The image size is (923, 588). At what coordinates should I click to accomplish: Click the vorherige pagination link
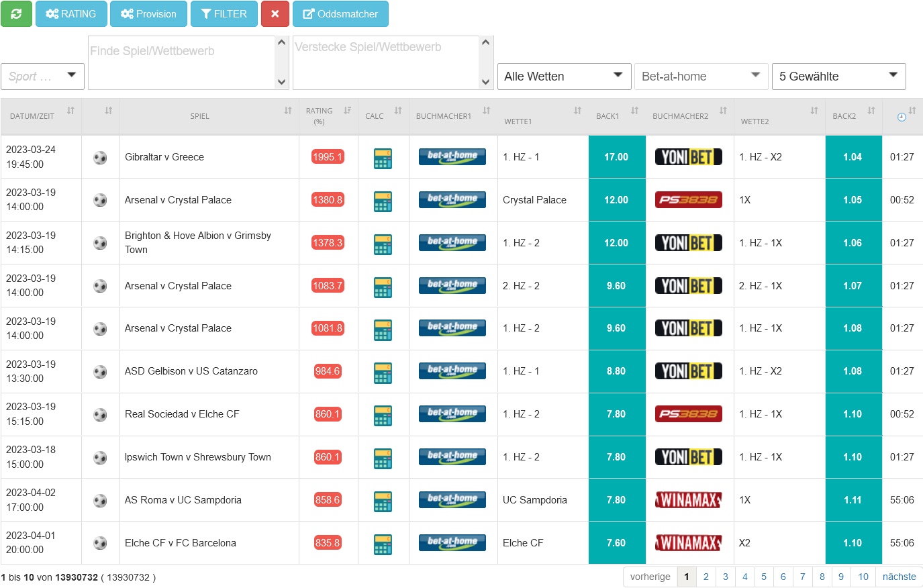650,577
